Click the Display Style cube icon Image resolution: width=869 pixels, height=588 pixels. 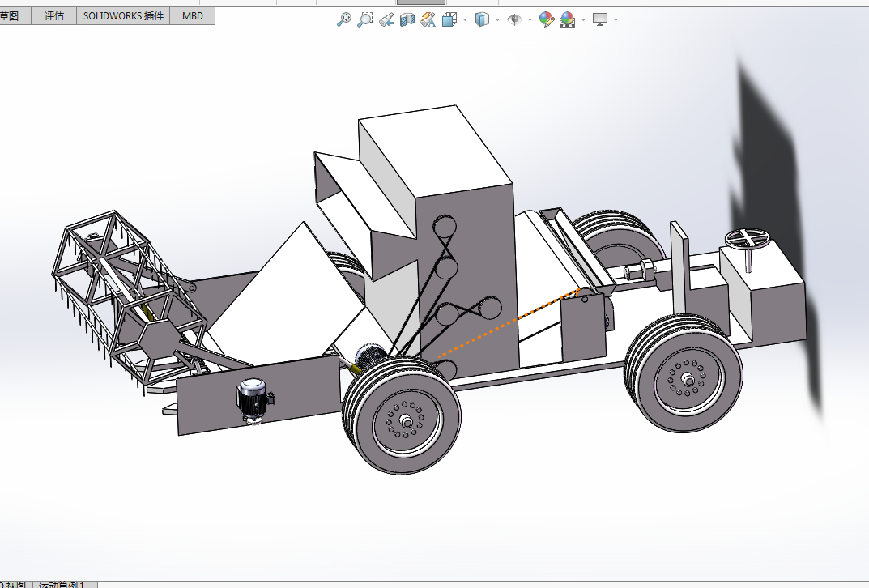pyautogui.click(x=482, y=19)
